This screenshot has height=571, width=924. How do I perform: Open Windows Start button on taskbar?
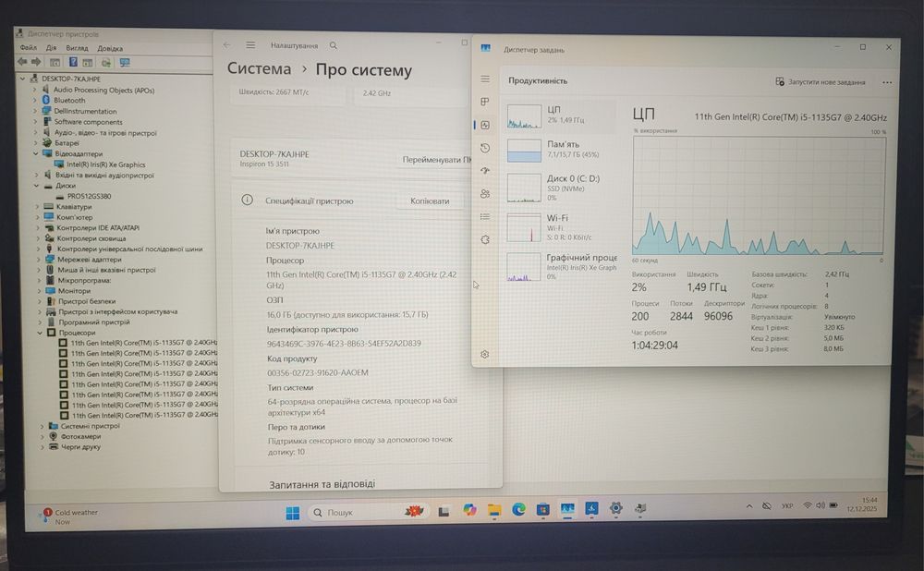pyautogui.click(x=292, y=512)
